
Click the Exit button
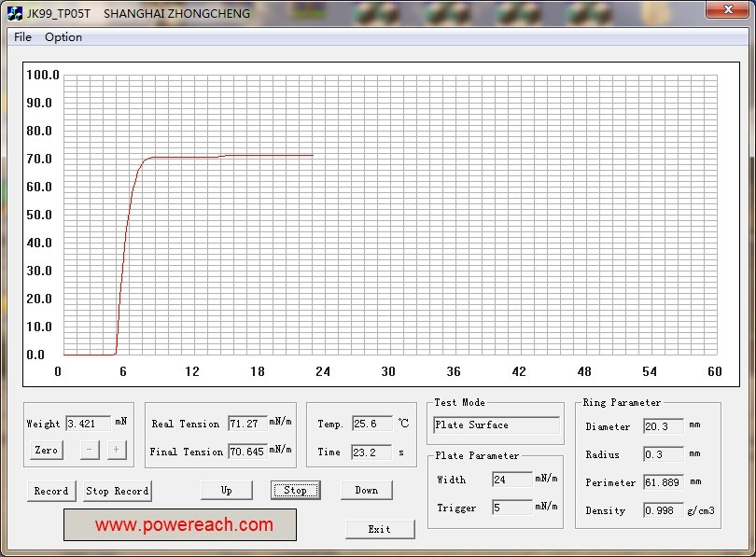(x=380, y=529)
